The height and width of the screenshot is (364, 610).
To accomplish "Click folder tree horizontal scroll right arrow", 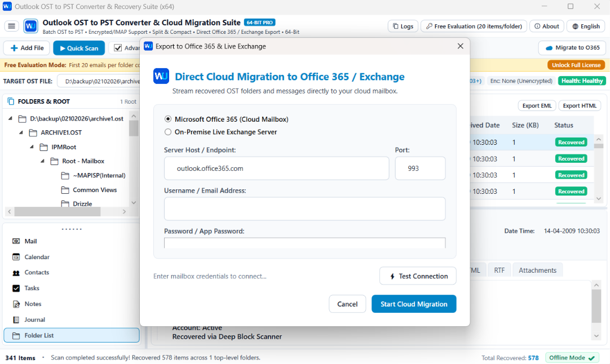I will pyautogui.click(x=124, y=211).
